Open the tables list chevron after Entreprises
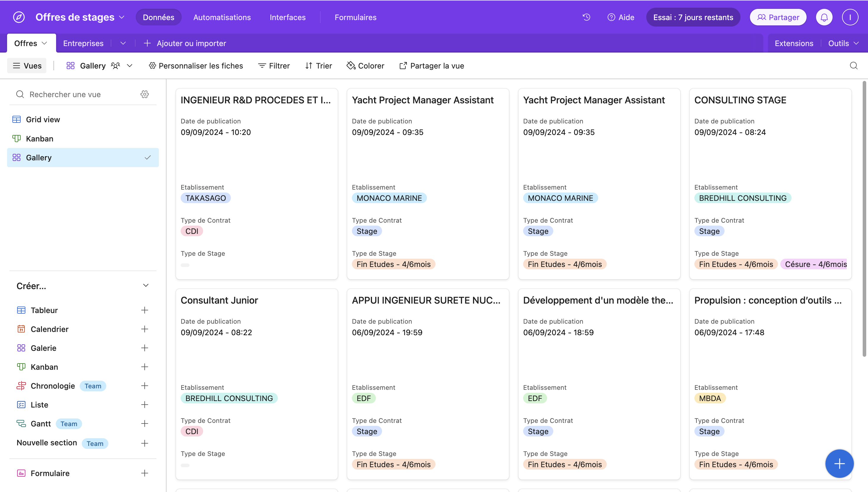The height and width of the screenshot is (492, 868). tap(123, 43)
